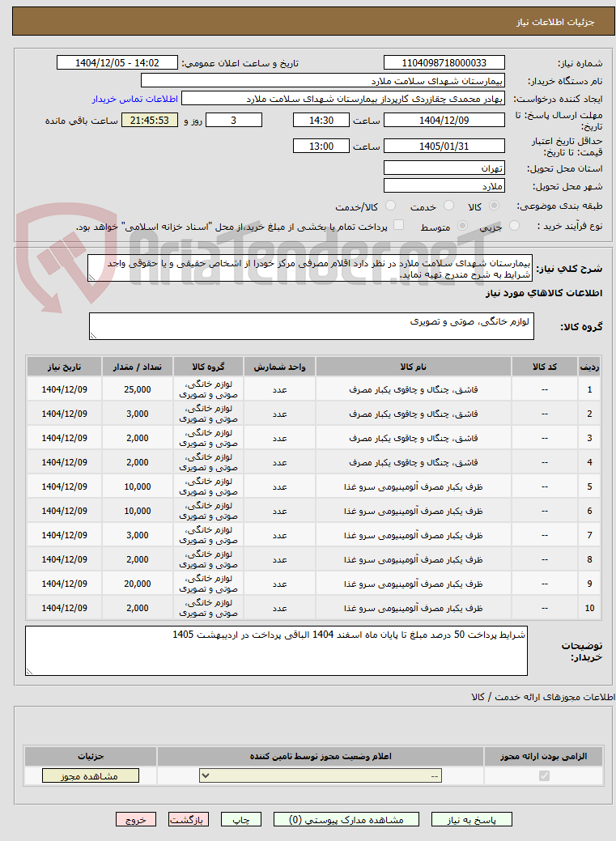Select the متوسط purchase type radio

pos(462,227)
